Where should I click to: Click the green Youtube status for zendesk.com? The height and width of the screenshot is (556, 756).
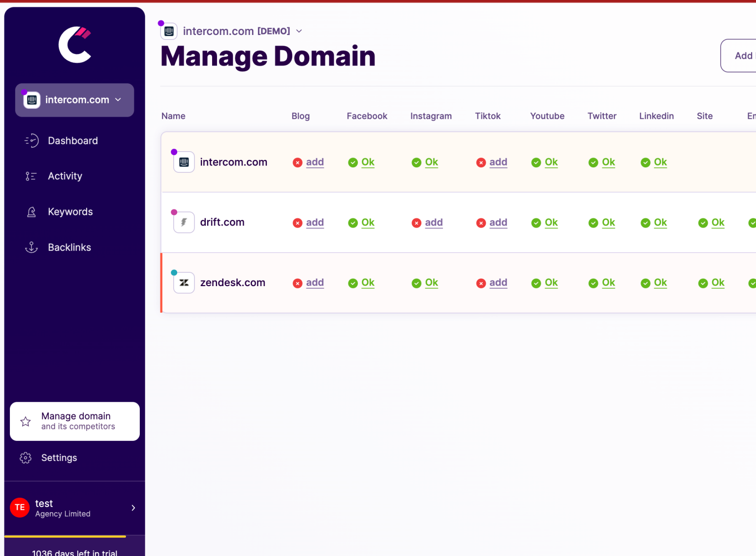click(x=545, y=283)
